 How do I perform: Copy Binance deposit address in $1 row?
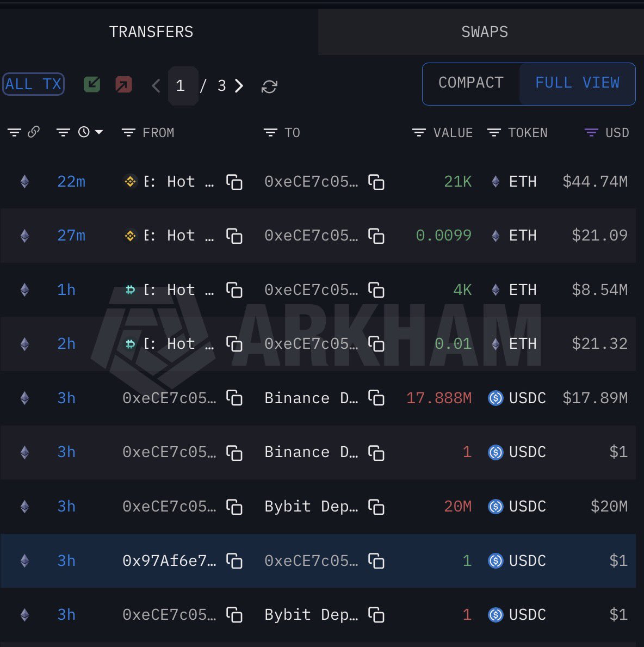tap(376, 453)
